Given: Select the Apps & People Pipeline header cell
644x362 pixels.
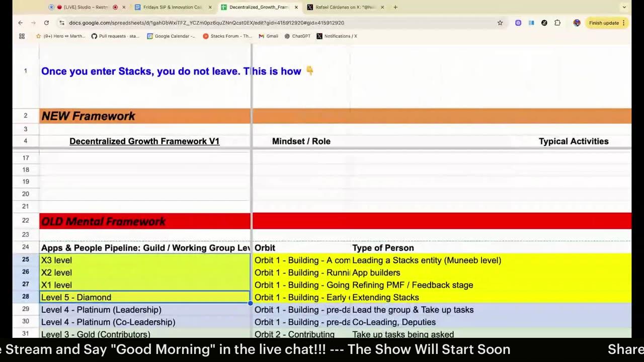Looking at the screenshot, I should (x=145, y=248).
